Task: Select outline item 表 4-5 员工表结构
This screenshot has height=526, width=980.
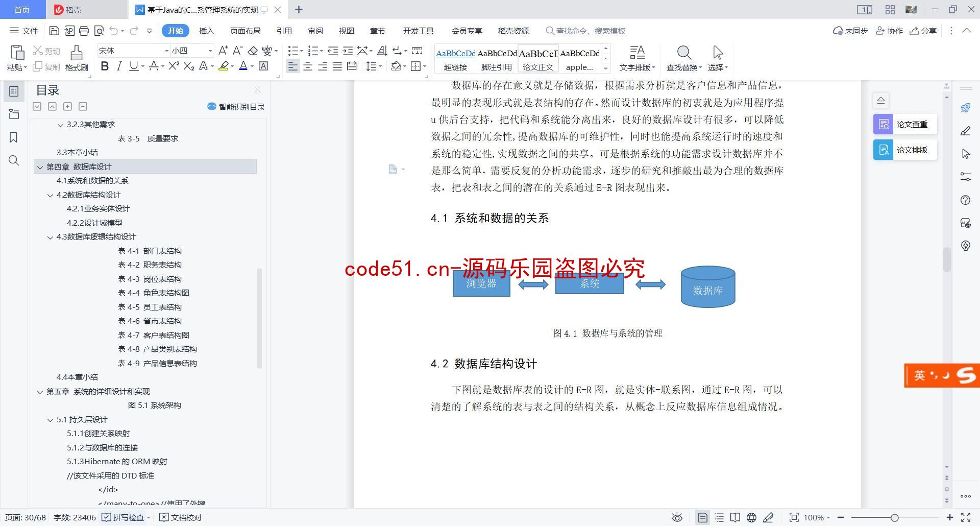Action: point(150,307)
